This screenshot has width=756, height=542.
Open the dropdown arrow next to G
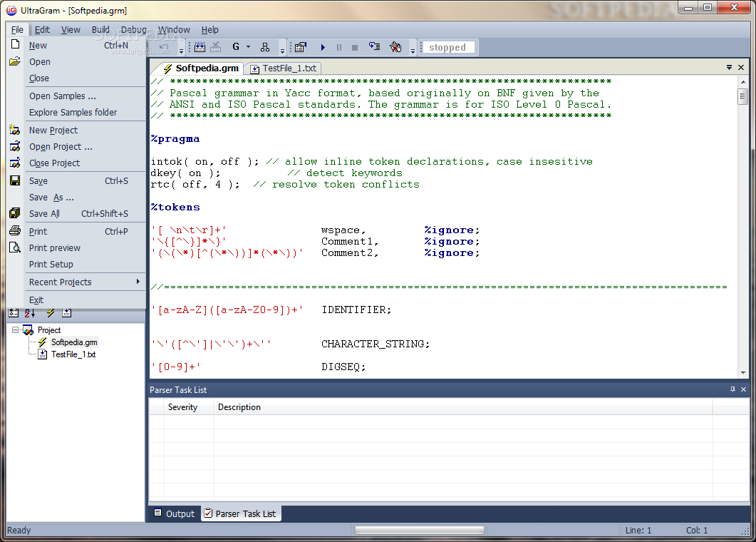coord(248,47)
